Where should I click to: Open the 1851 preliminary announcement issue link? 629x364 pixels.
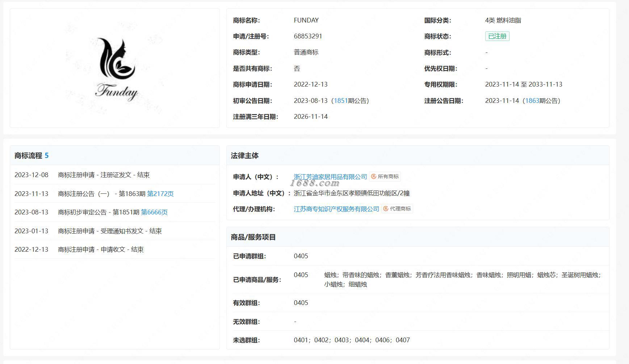click(341, 101)
